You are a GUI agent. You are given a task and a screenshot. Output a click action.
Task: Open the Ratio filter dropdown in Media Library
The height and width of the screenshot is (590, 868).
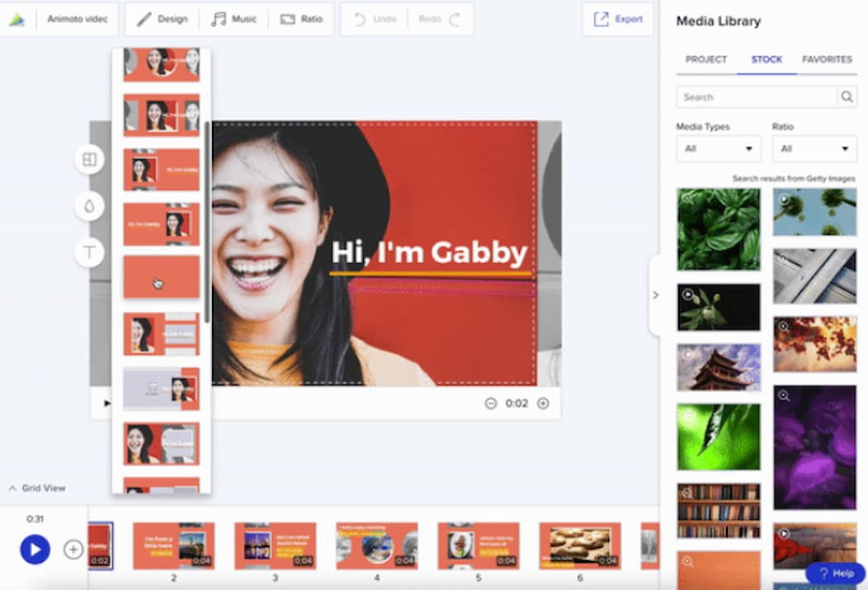click(x=814, y=149)
